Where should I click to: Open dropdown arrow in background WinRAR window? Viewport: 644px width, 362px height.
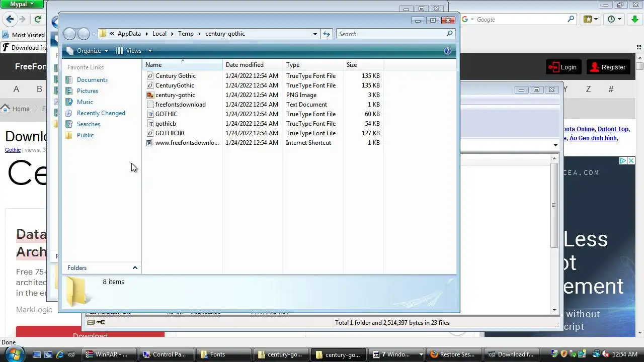click(x=555, y=145)
